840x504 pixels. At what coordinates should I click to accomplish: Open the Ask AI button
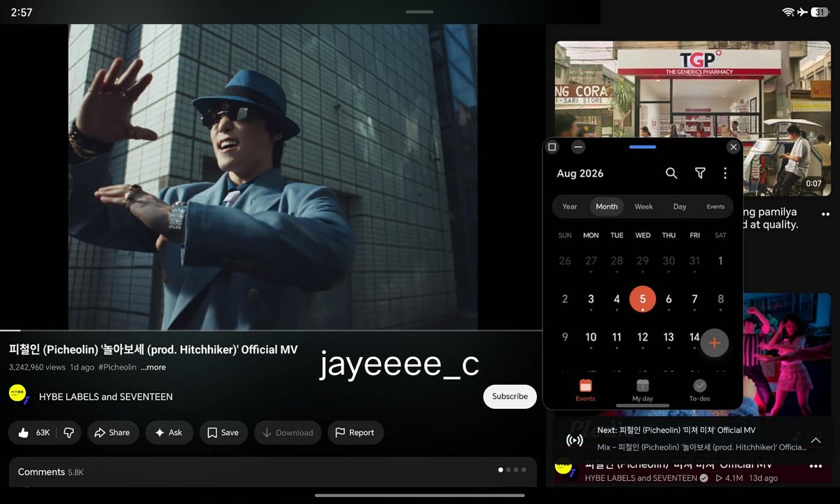[169, 433]
